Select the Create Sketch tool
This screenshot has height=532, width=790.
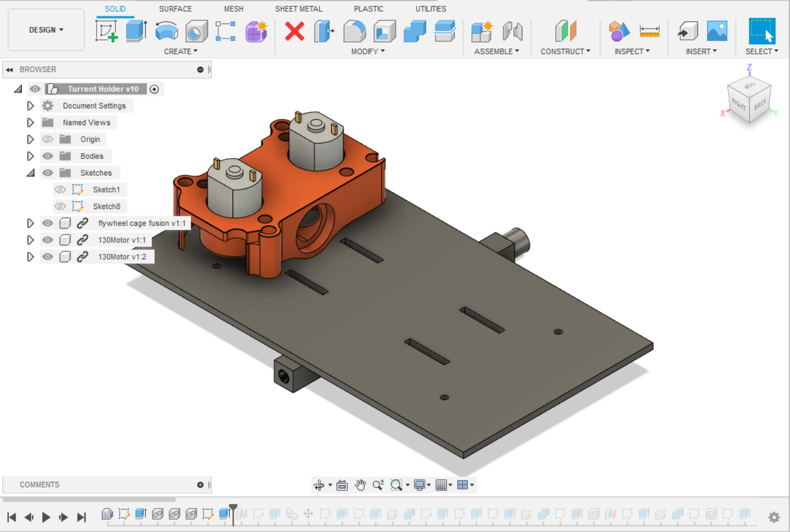(106, 31)
